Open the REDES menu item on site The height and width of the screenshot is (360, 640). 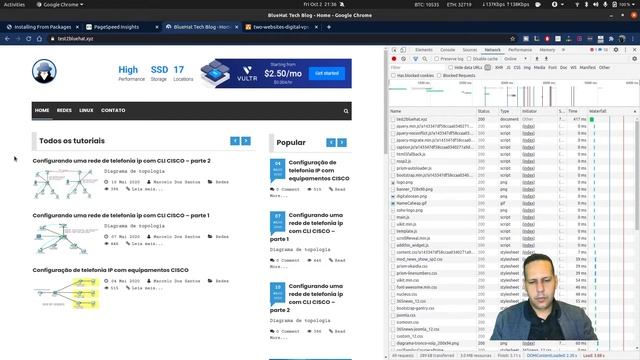tap(64, 111)
